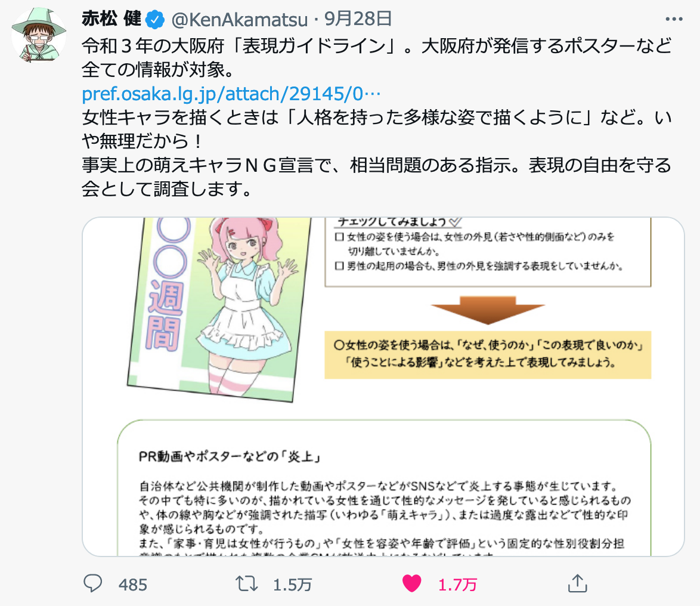Click the 1.7万 like count

(457, 585)
